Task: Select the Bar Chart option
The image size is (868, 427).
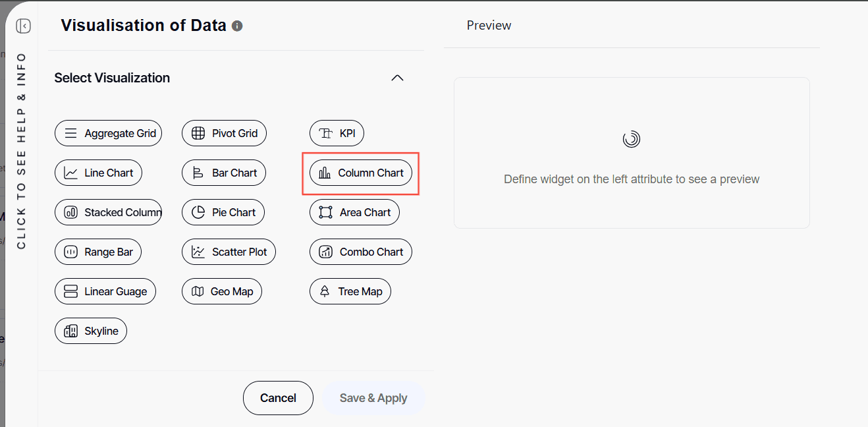Action: click(x=224, y=173)
